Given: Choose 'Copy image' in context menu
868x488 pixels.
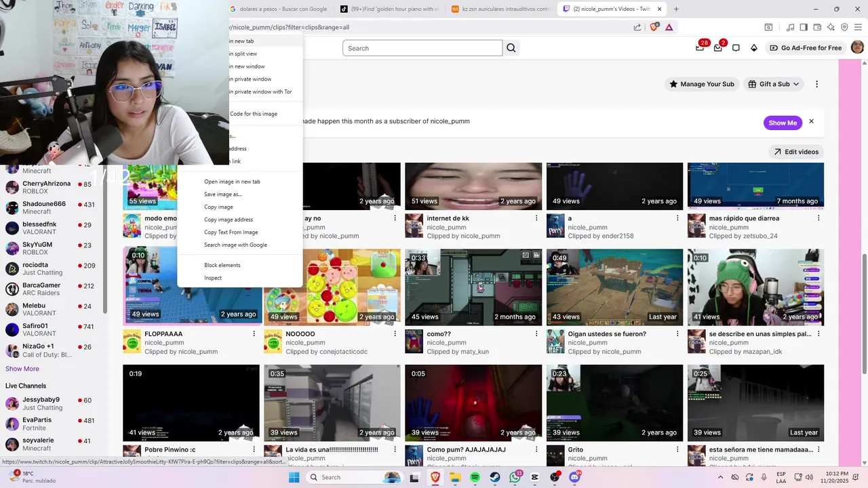Looking at the screenshot, I should point(218,207).
